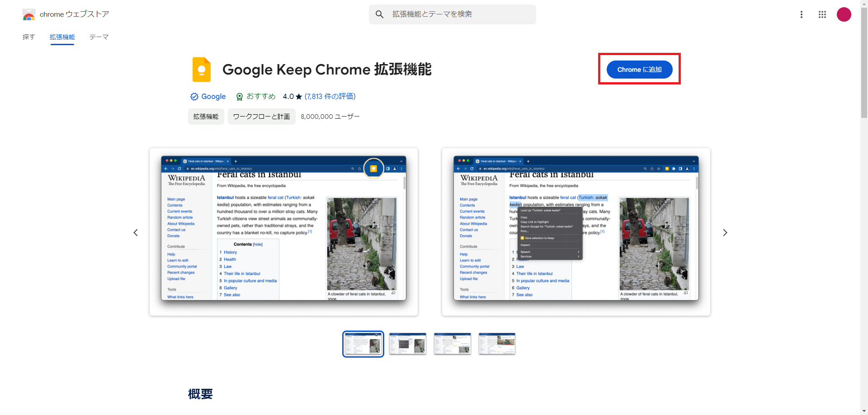The width and height of the screenshot is (868, 415).
Task: Show previous screenshot with left arrow
Action: [136, 233]
